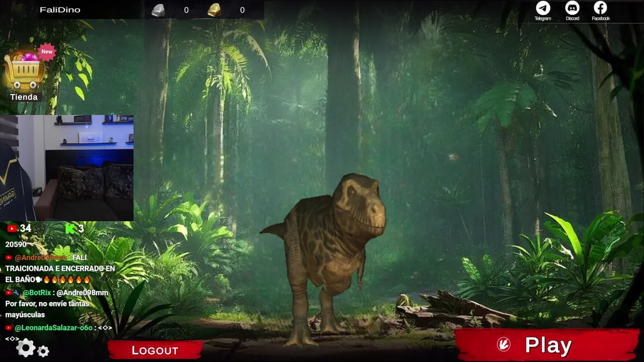The image size is (644, 362).
Task: Click the small gear icon
Action: point(43,351)
